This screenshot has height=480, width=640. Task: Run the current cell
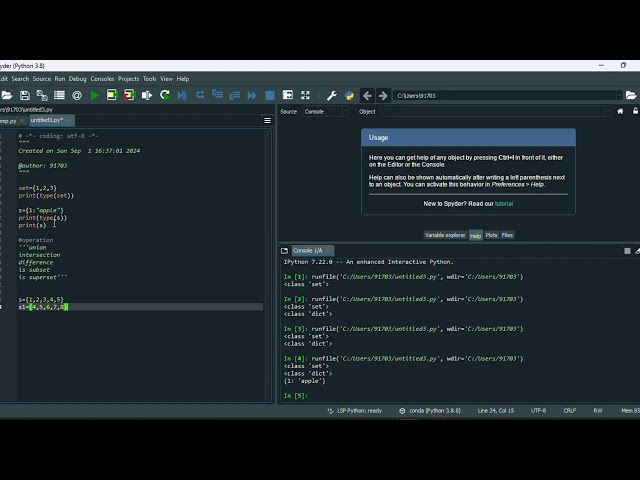point(112,96)
